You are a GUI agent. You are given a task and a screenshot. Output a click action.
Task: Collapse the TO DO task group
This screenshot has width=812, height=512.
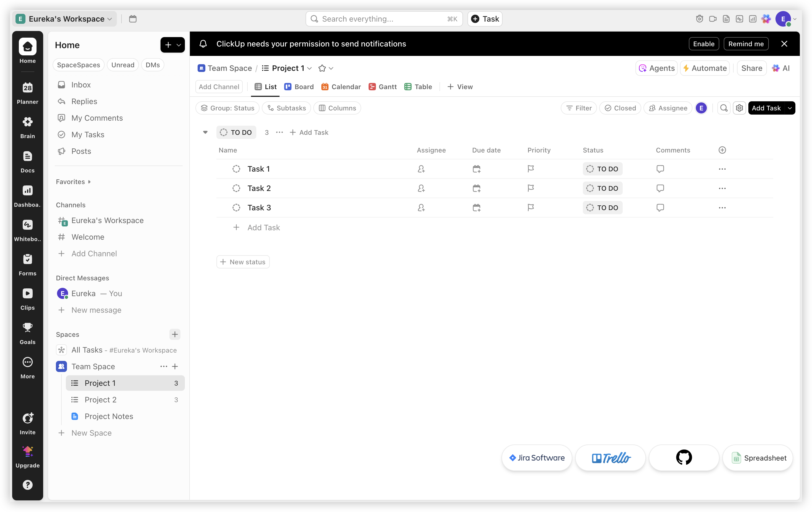205,132
